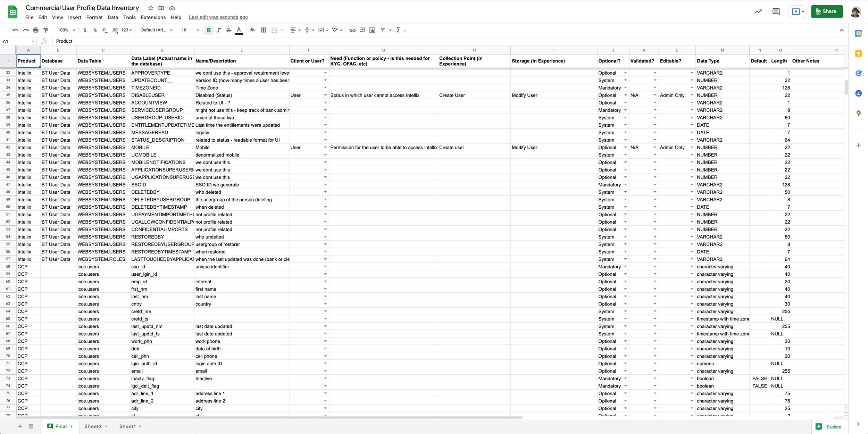Open the text color picker
The height and width of the screenshot is (434, 868).
click(x=239, y=30)
